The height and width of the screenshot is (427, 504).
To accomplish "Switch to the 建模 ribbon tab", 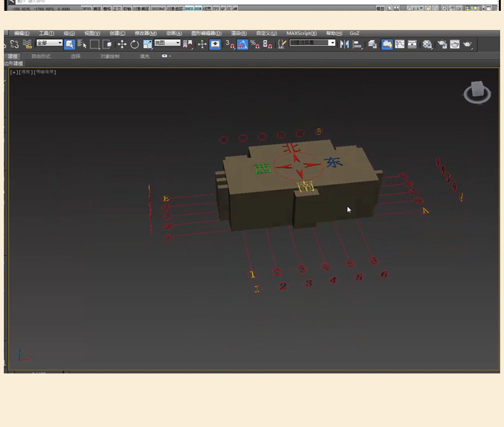I will (13, 56).
